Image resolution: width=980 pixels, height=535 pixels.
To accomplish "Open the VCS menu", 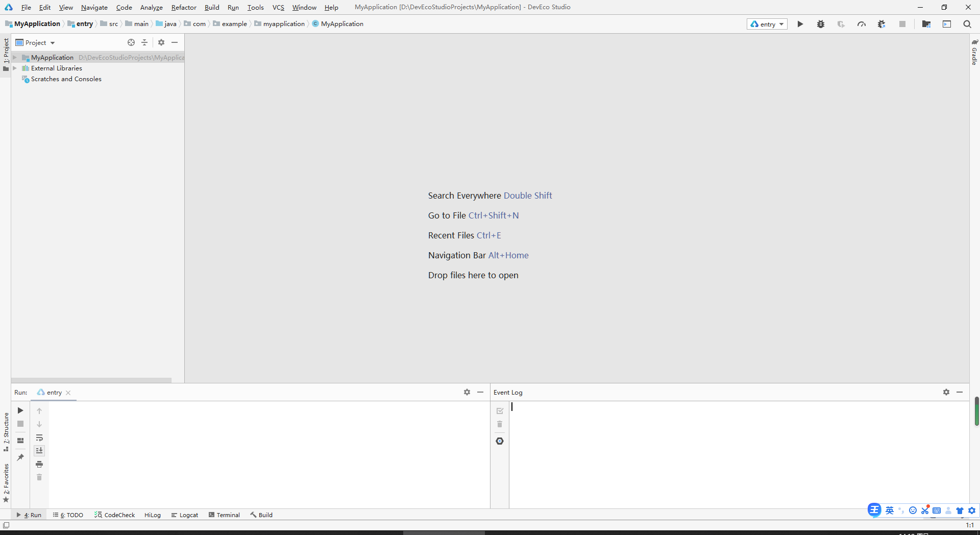I will (278, 7).
